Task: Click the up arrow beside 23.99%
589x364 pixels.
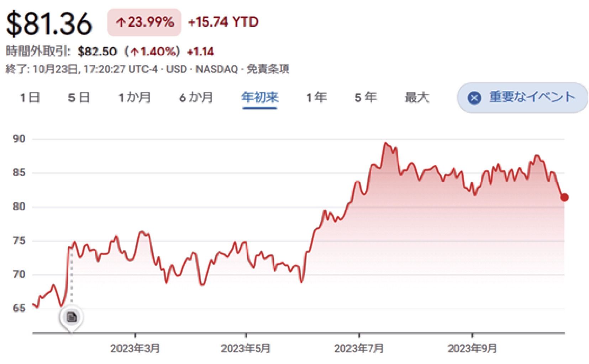Action: (121, 23)
